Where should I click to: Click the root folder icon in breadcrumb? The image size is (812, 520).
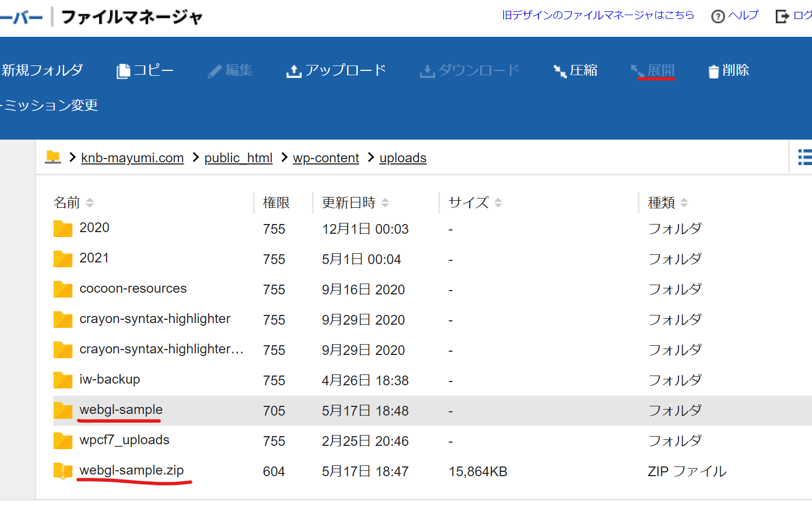pos(53,157)
